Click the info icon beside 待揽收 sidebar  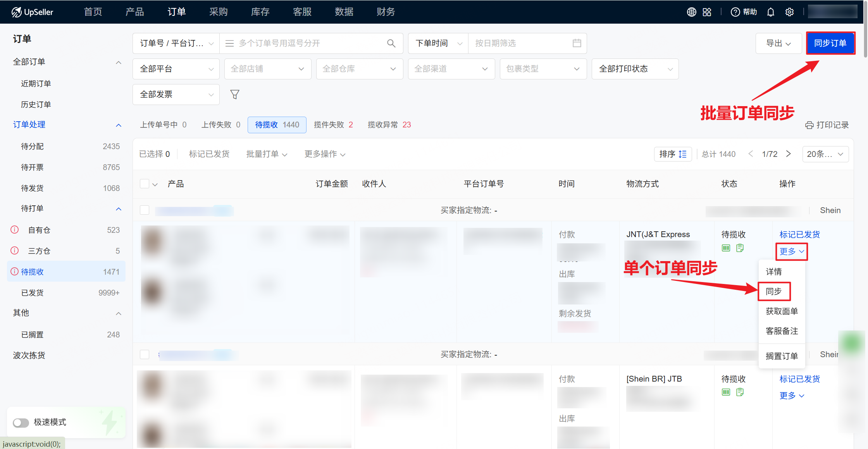(15, 272)
